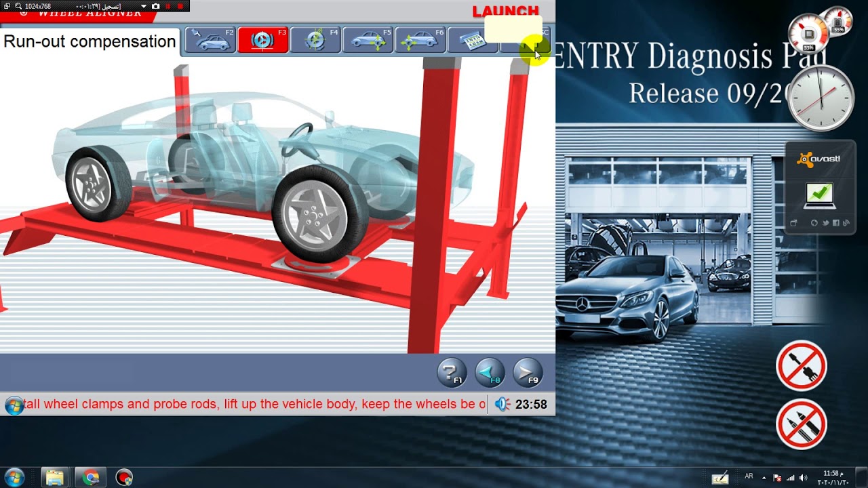Click the AR language indicator in tray

[x=749, y=476]
